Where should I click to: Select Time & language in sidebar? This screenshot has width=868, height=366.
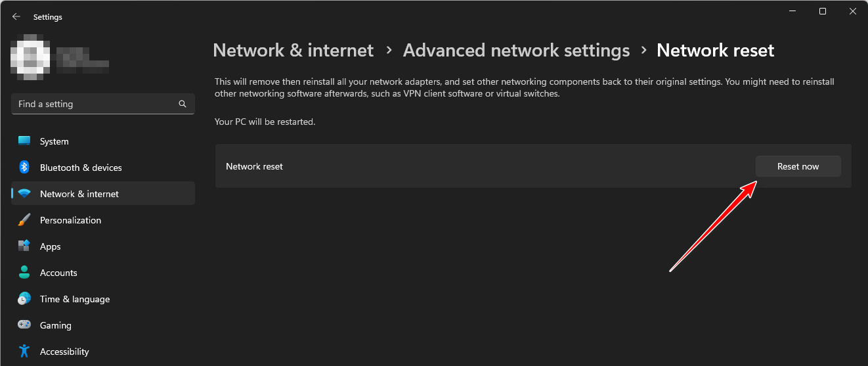tap(74, 299)
